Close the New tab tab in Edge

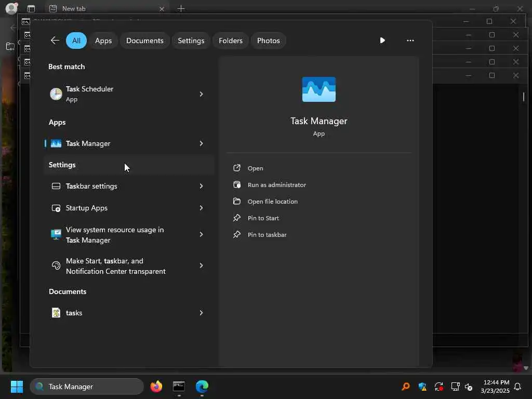click(x=162, y=9)
